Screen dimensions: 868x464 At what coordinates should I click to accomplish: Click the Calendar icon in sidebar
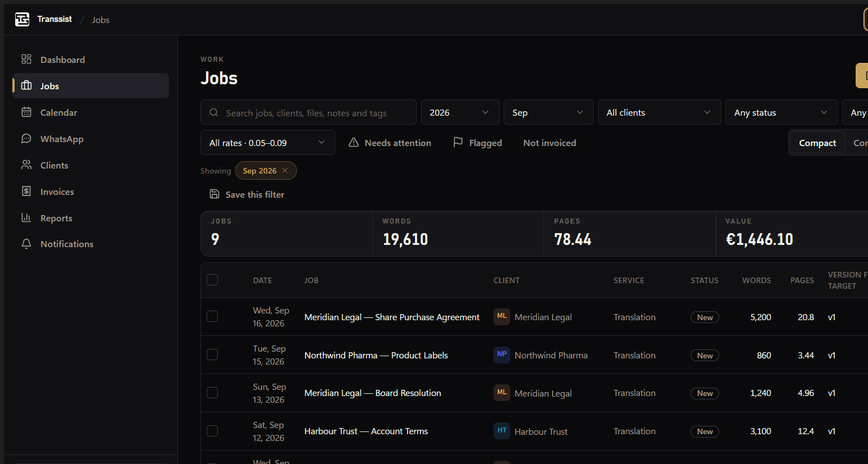(26, 112)
